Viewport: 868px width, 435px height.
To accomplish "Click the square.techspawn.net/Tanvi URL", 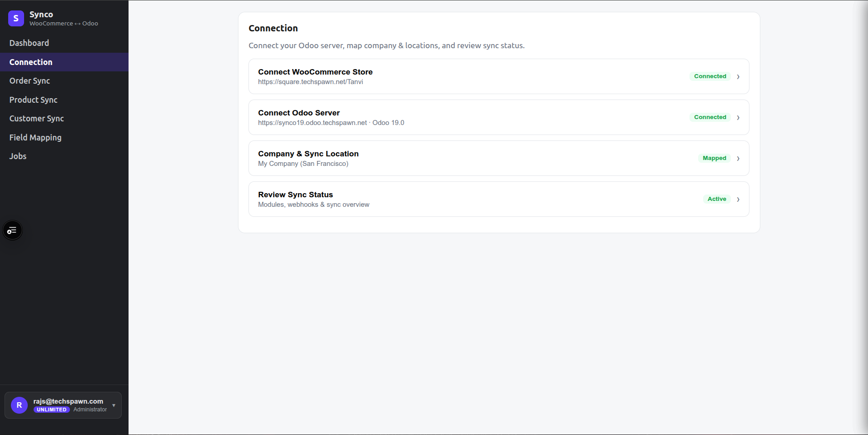I will tap(310, 82).
